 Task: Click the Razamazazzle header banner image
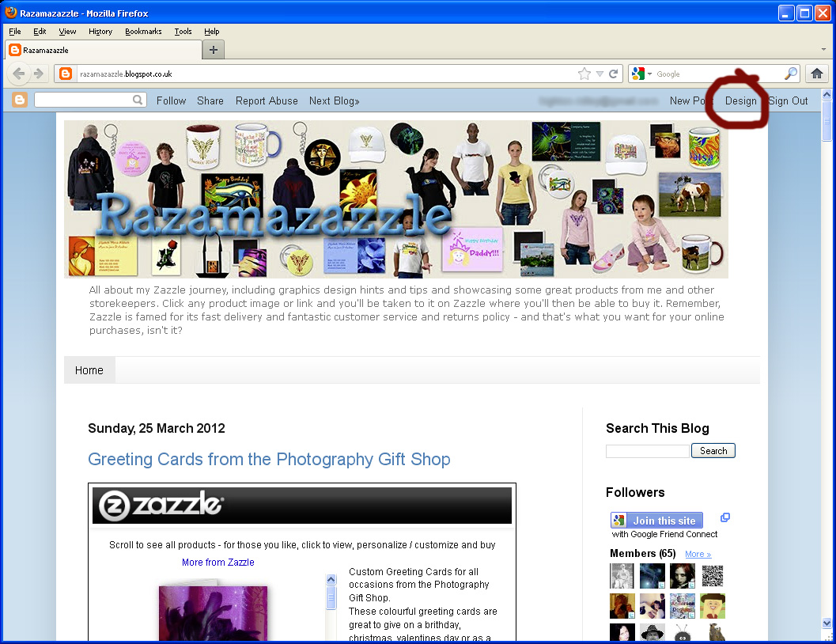click(x=396, y=199)
